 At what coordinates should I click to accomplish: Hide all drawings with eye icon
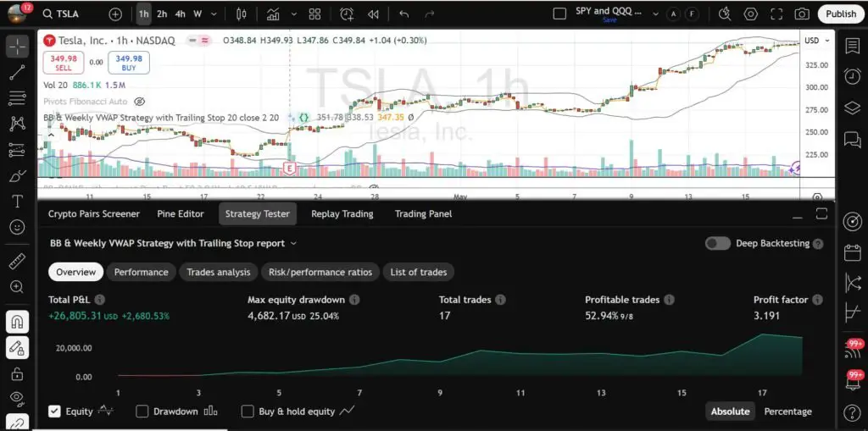click(17, 398)
